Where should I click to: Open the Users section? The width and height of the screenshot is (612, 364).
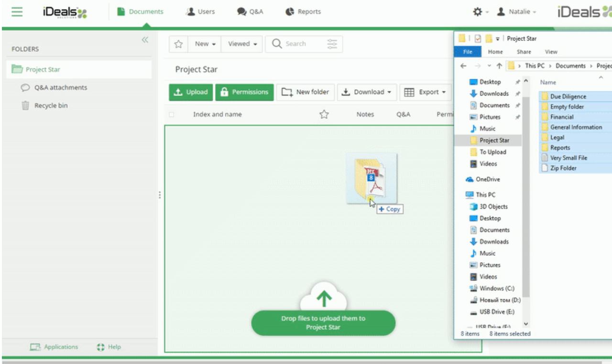(x=200, y=11)
